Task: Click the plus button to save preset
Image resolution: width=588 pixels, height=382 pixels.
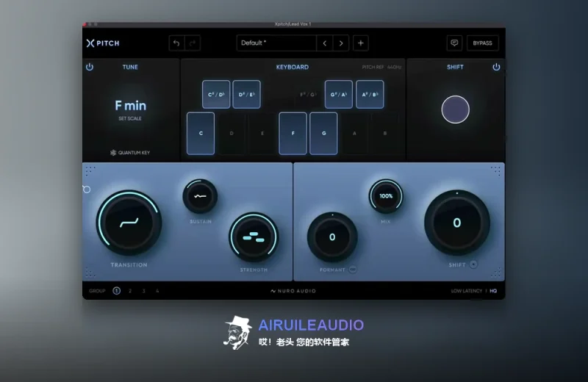Action: pyautogui.click(x=360, y=43)
